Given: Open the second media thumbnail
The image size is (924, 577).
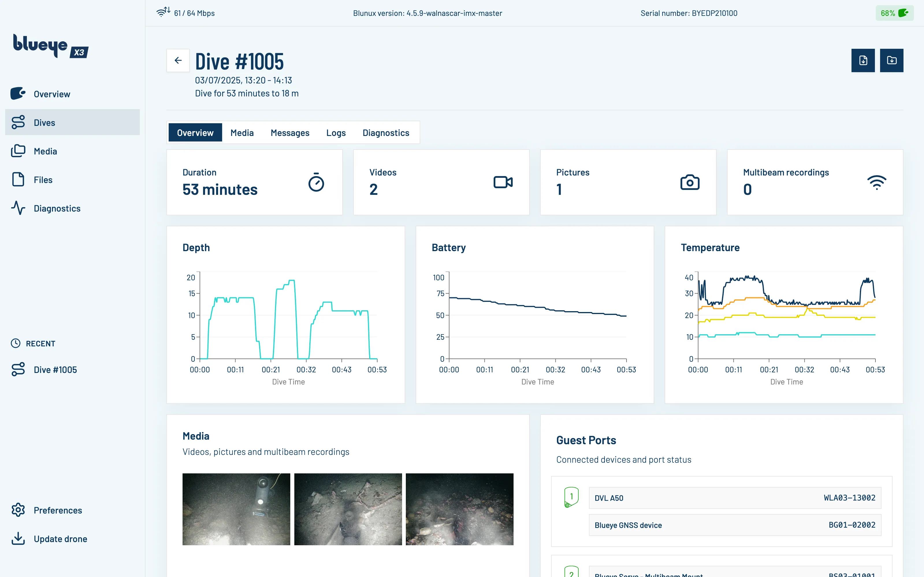Looking at the screenshot, I should [348, 509].
